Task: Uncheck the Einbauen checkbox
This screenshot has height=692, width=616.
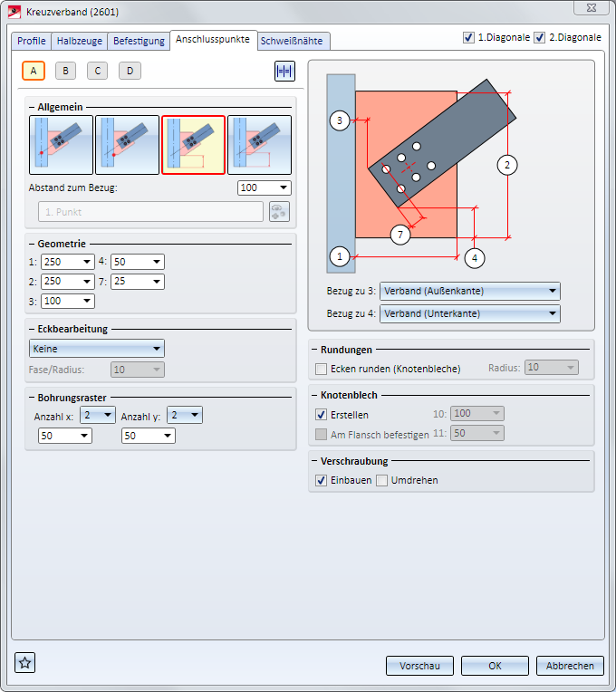Action: click(x=322, y=480)
